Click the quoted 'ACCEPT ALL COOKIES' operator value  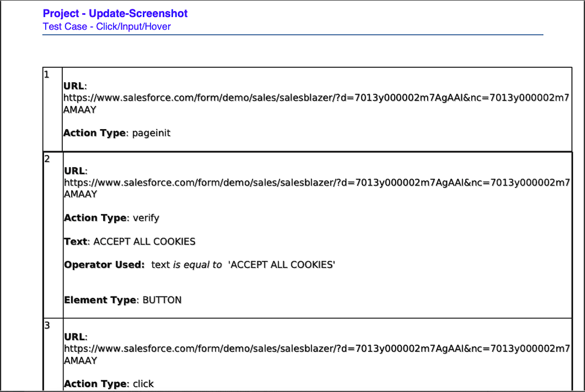(x=281, y=264)
